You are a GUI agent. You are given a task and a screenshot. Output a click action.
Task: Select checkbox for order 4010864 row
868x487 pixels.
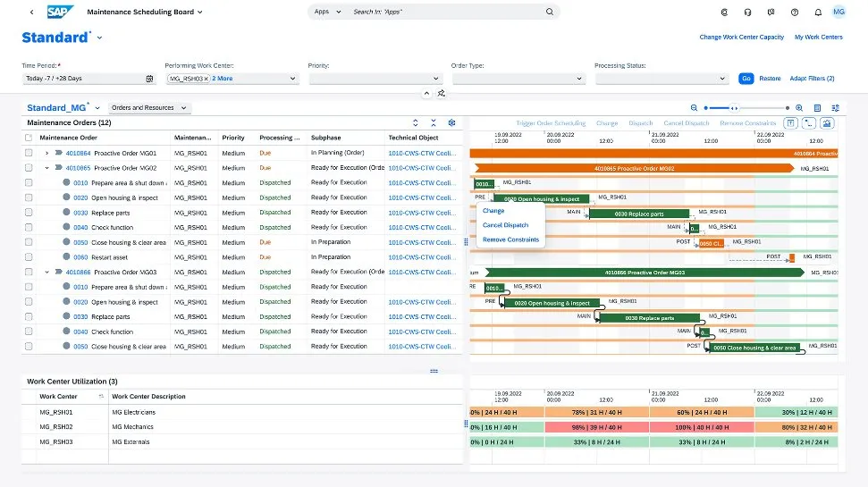[x=29, y=153]
